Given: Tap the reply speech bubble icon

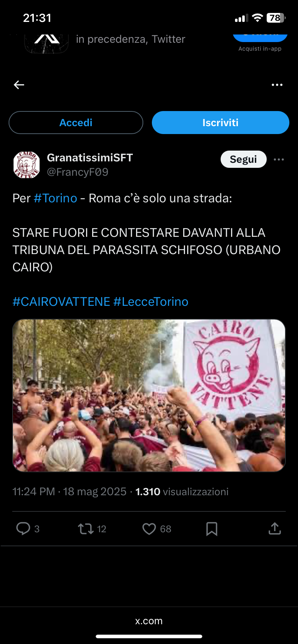Looking at the screenshot, I should tap(23, 529).
